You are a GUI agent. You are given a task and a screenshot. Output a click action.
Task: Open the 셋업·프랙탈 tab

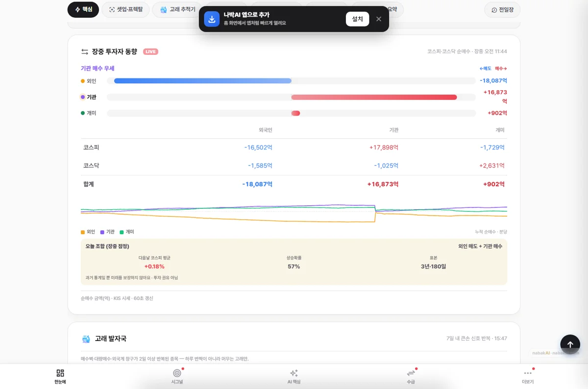click(125, 10)
